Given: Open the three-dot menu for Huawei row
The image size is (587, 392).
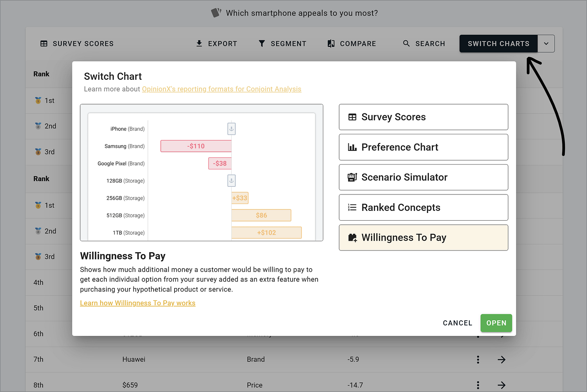Looking at the screenshot, I should pyautogui.click(x=478, y=359).
